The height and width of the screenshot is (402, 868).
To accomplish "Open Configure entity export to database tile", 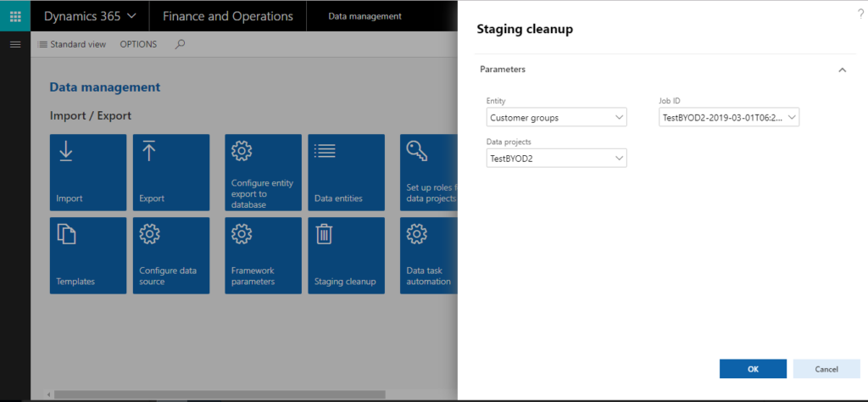I will click(x=263, y=172).
